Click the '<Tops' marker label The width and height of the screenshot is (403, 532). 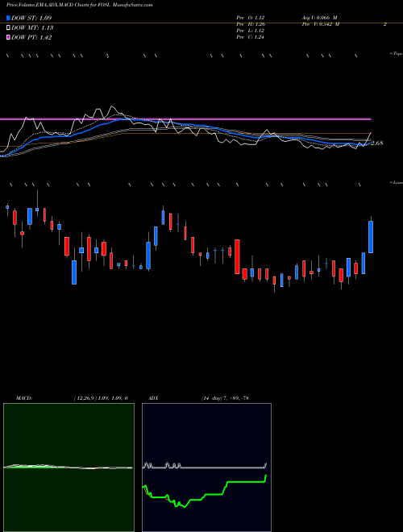[x=396, y=54]
